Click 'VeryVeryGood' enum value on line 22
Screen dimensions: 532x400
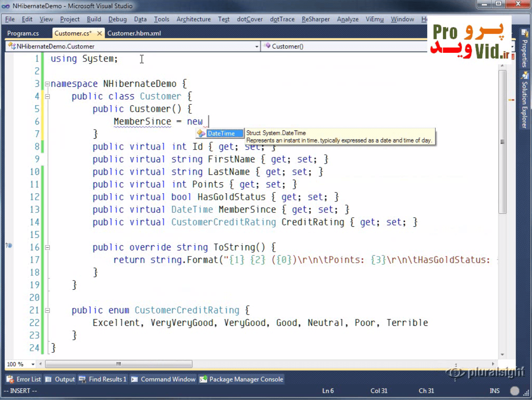pyautogui.click(x=182, y=323)
